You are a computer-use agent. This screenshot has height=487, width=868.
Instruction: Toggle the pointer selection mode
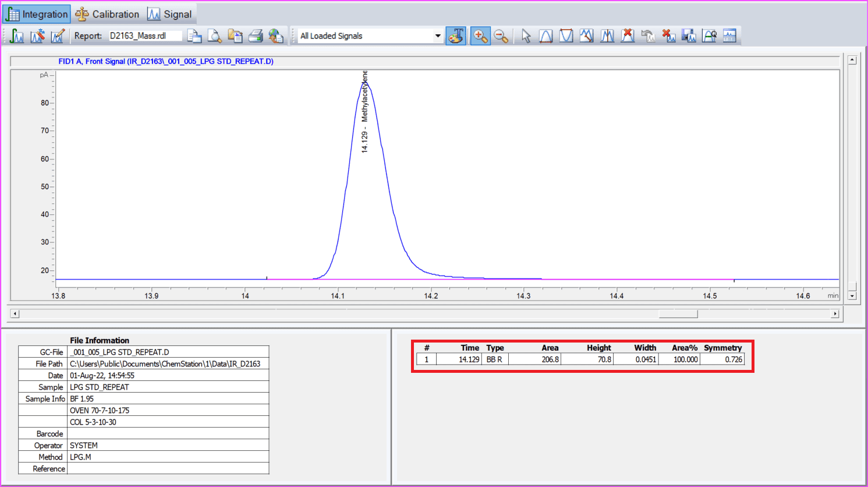click(526, 36)
